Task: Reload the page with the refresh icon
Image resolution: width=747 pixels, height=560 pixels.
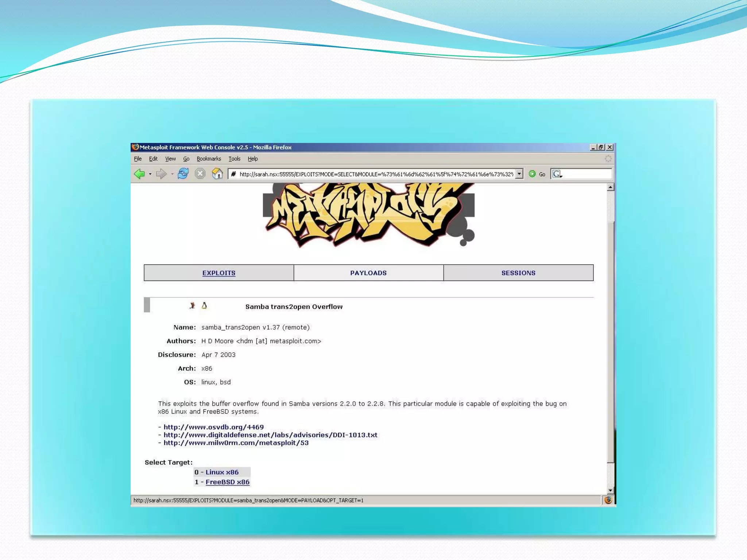Action: tap(183, 174)
